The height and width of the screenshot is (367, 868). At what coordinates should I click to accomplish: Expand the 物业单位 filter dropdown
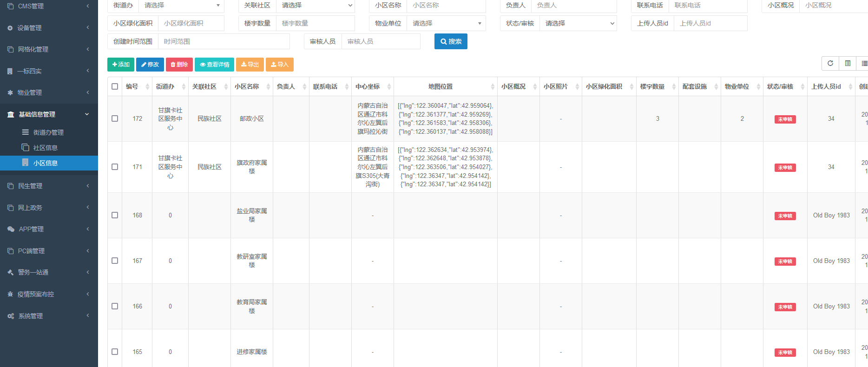pyautogui.click(x=446, y=23)
